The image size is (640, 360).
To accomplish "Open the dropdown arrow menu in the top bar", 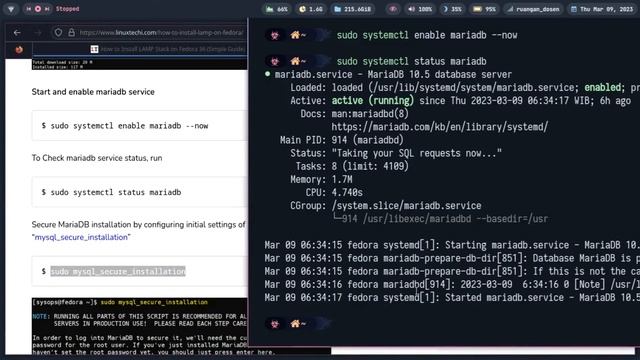I will click(11, 9).
